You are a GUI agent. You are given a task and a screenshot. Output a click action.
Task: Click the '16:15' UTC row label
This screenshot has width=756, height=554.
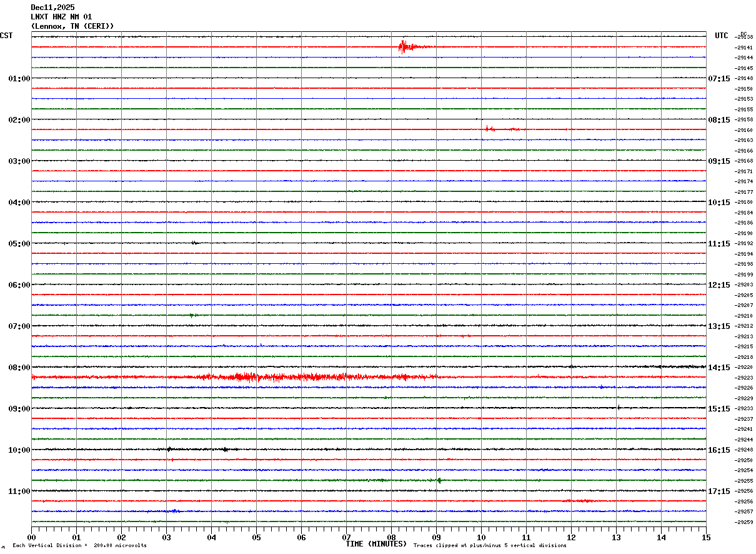[719, 450]
